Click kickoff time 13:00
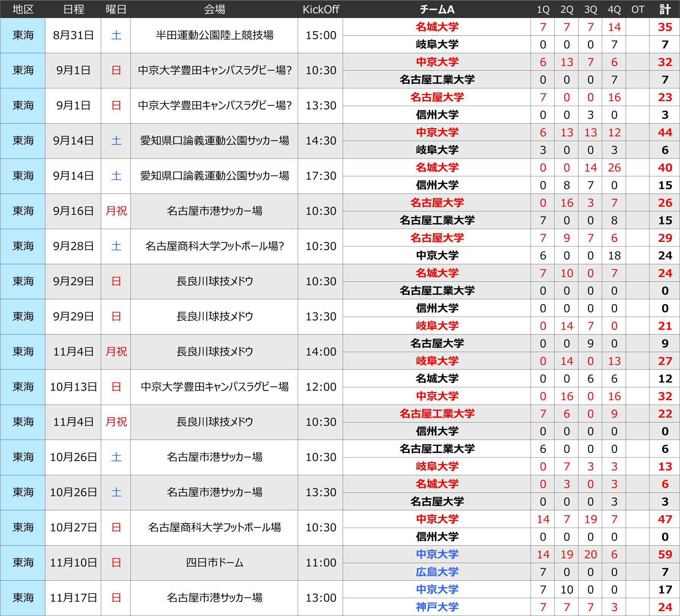Image resolution: width=680 pixels, height=616 pixels. (x=321, y=598)
